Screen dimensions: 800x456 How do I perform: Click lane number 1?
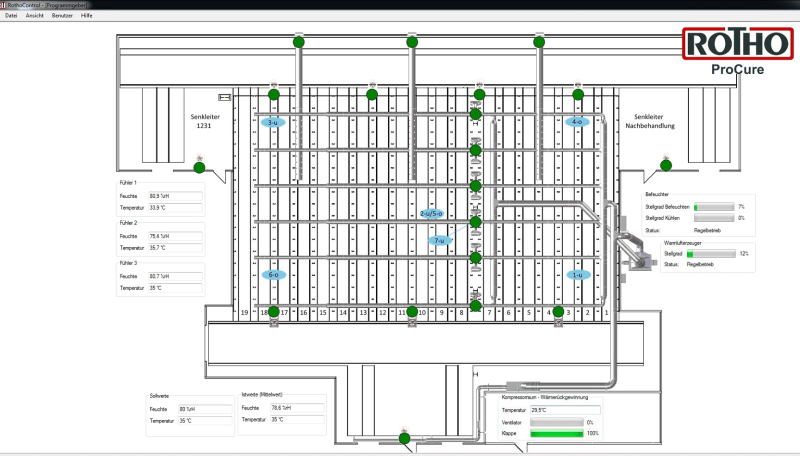coord(606,313)
